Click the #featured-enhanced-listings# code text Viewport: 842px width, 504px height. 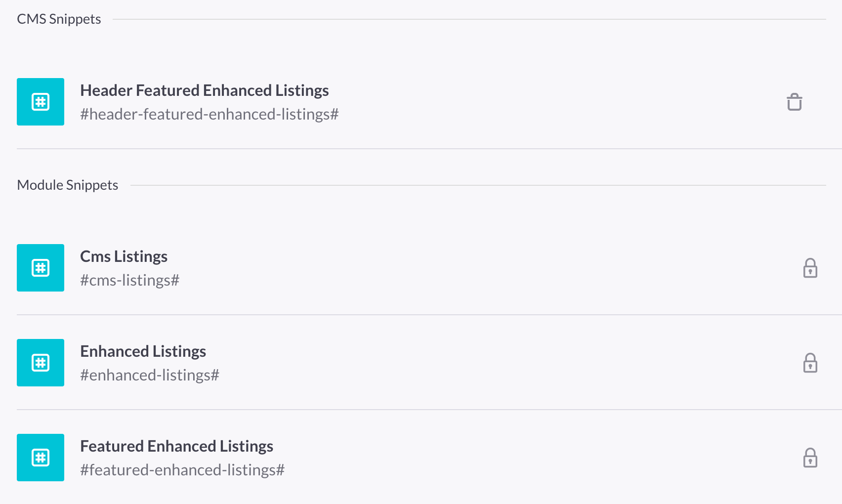(182, 470)
